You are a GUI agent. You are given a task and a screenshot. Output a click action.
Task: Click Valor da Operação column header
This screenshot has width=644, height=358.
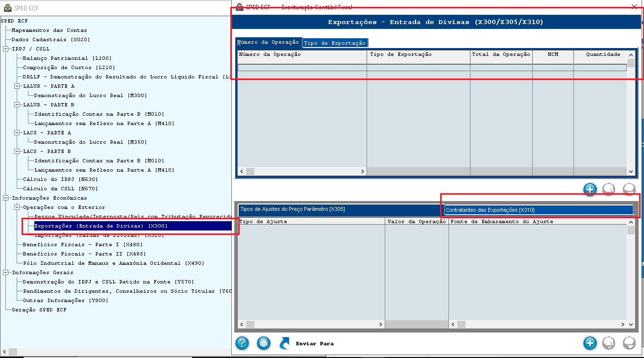[x=417, y=222]
